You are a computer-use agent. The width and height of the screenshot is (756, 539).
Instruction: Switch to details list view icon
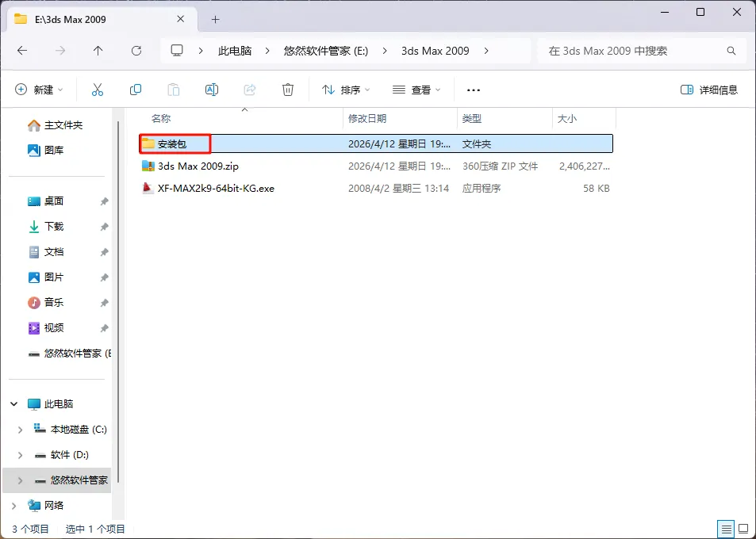pos(726,529)
